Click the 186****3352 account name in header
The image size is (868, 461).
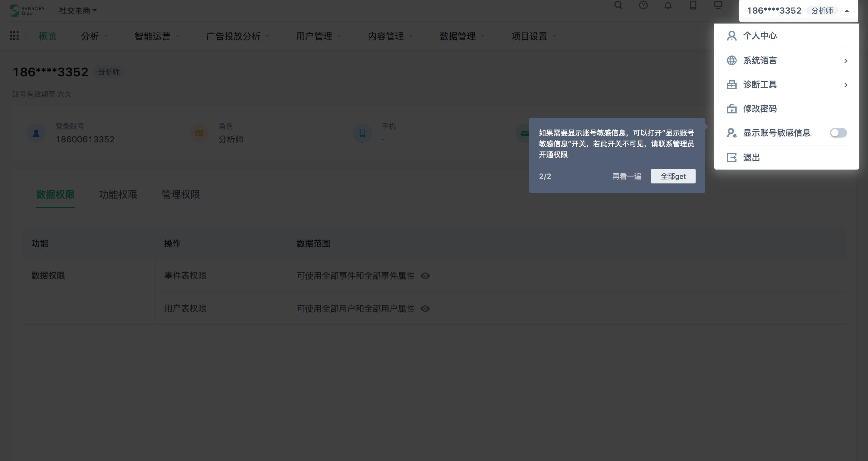coord(774,11)
